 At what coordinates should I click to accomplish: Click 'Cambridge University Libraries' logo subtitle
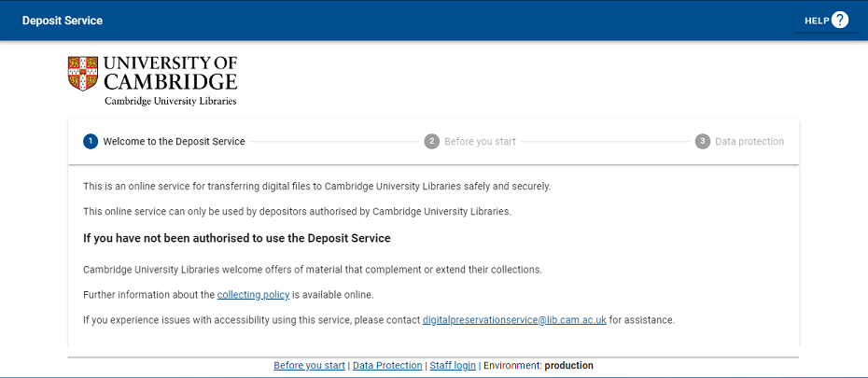(x=171, y=102)
